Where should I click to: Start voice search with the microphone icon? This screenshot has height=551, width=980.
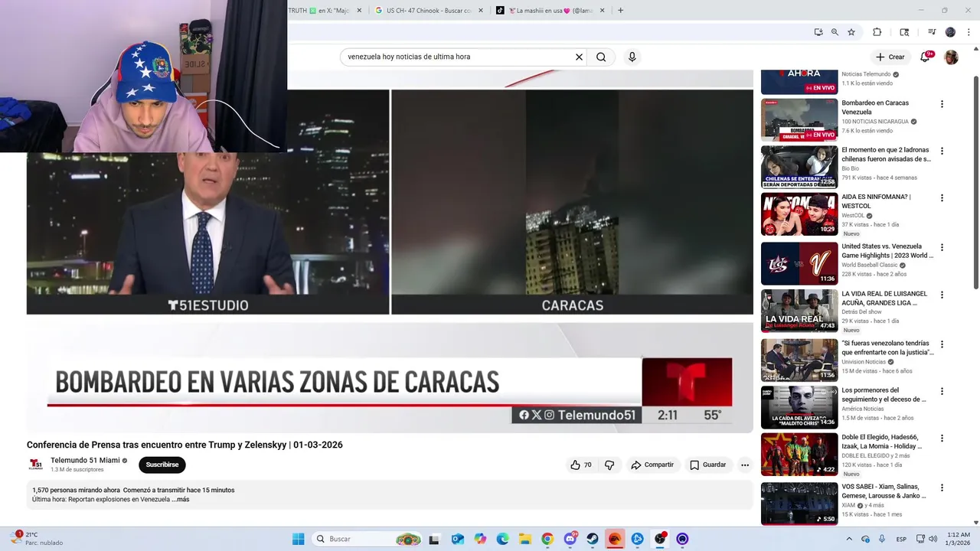632,57
